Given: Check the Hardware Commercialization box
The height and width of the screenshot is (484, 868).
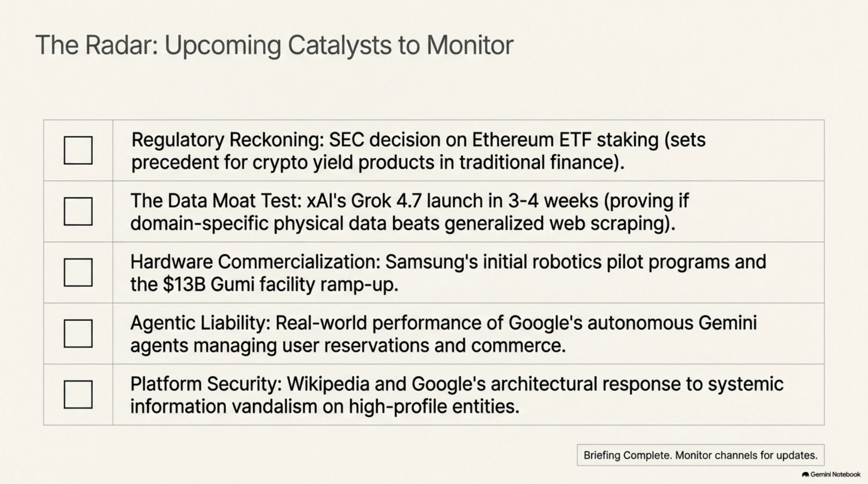Looking at the screenshot, I should (78, 272).
